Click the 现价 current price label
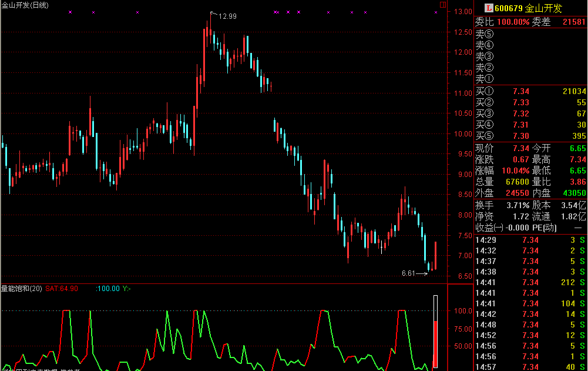 click(x=484, y=148)
